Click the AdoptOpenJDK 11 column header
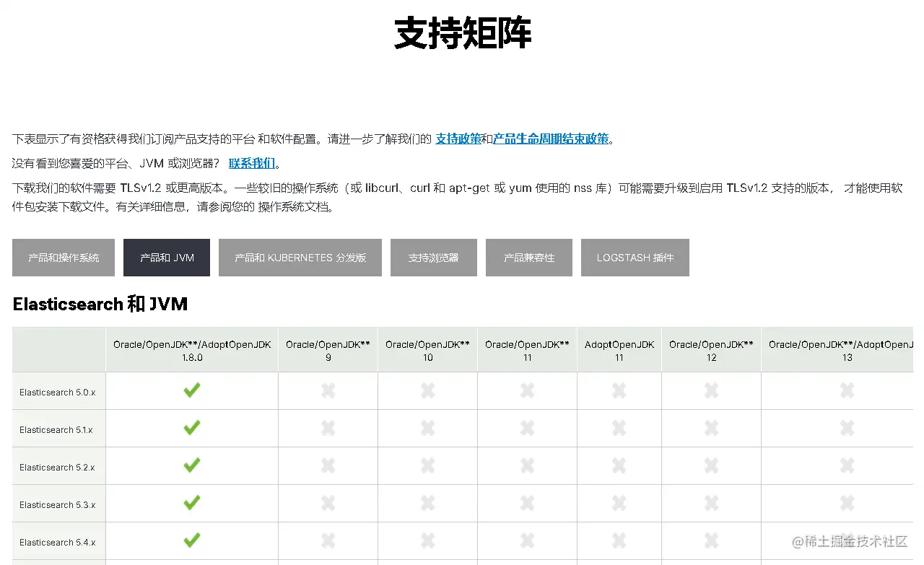The height and width of the screenshot is (565, 924). (619, 351)
